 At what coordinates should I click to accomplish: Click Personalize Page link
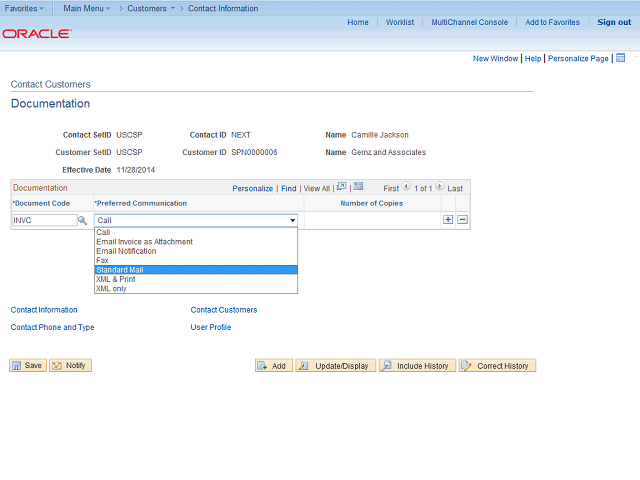click(x=578, y=58)
